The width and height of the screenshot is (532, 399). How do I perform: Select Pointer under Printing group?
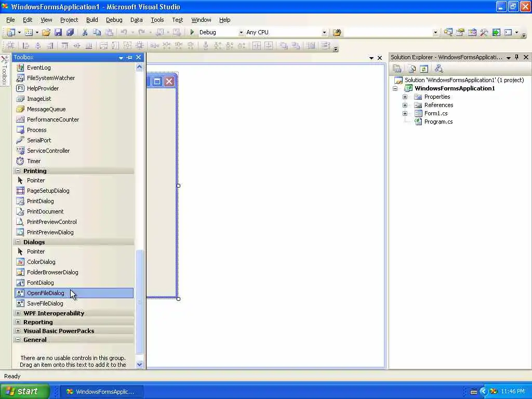[74, 180]
